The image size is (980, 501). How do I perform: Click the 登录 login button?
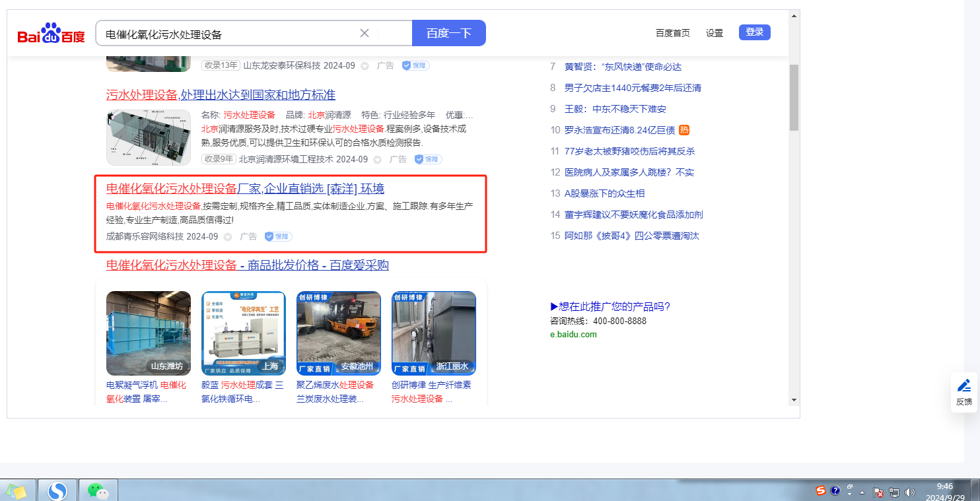coord(755,32)
